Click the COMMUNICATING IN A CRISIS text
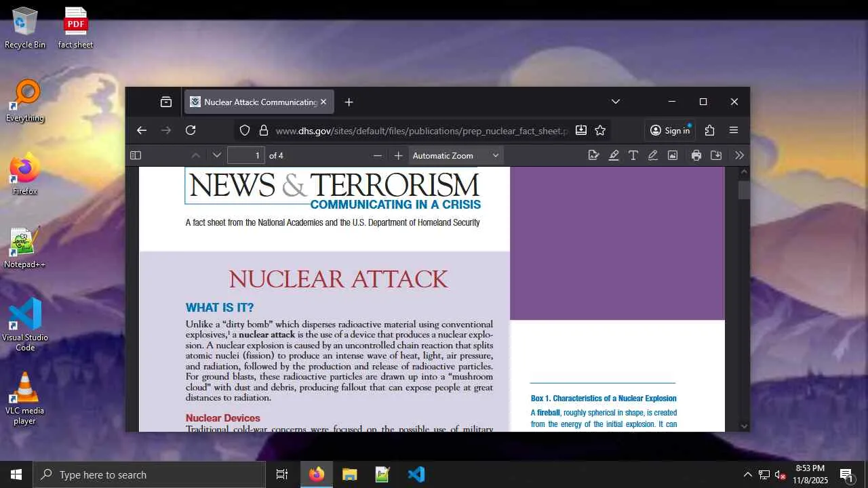 pyautogui.click(x=395, y=205)
